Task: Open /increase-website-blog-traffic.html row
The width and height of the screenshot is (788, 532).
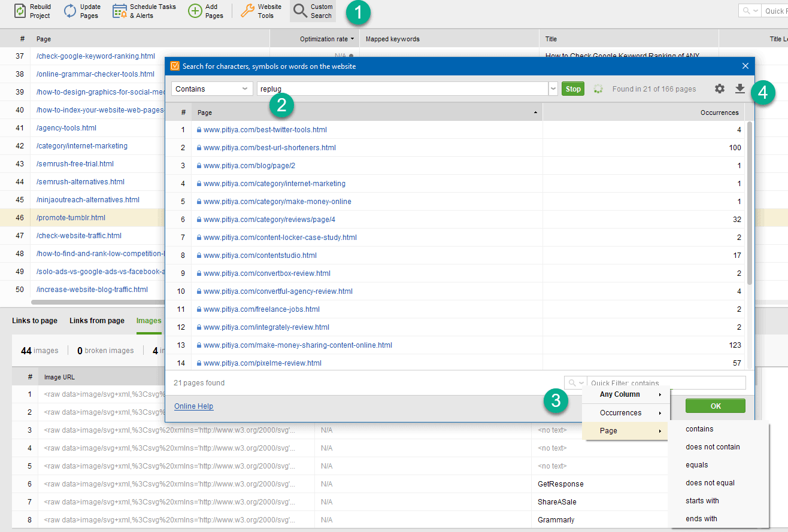Action: (x=92, y=290)
